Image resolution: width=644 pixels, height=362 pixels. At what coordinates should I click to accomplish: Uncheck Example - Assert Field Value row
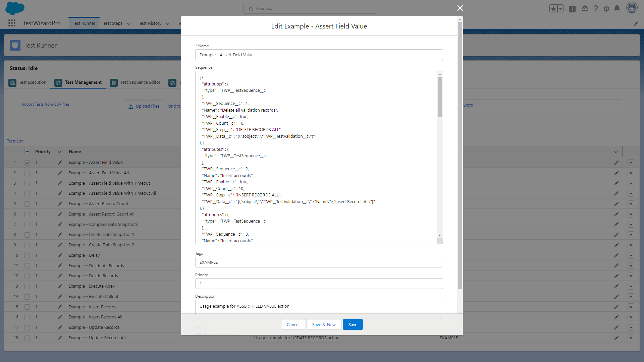[x=27, y=163]
